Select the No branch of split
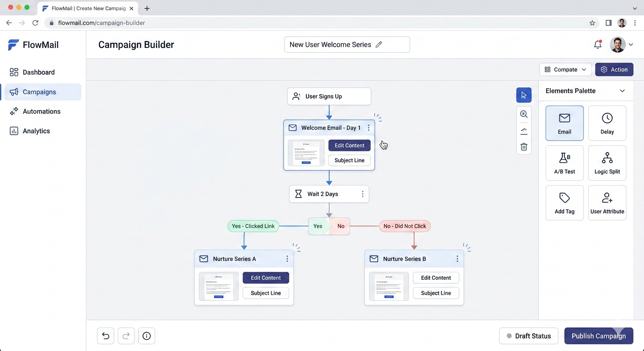This screenshot has width=644, height=351. point(341,226)
